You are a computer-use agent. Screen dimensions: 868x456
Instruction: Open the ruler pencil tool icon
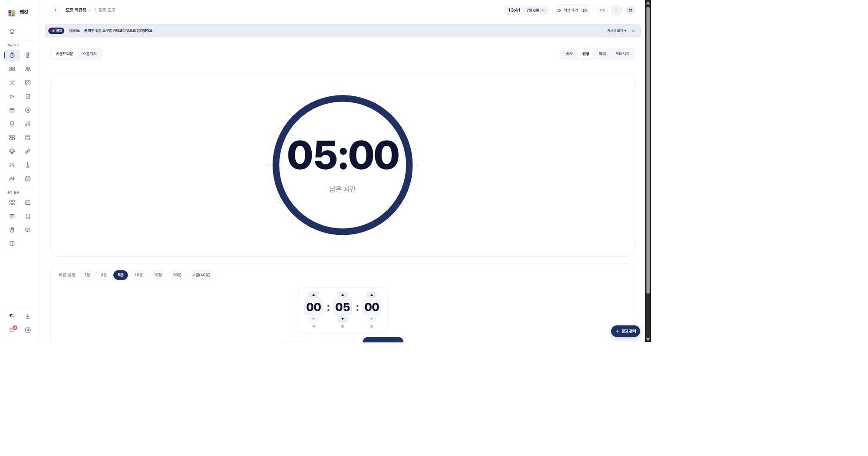tap(28, 151)
